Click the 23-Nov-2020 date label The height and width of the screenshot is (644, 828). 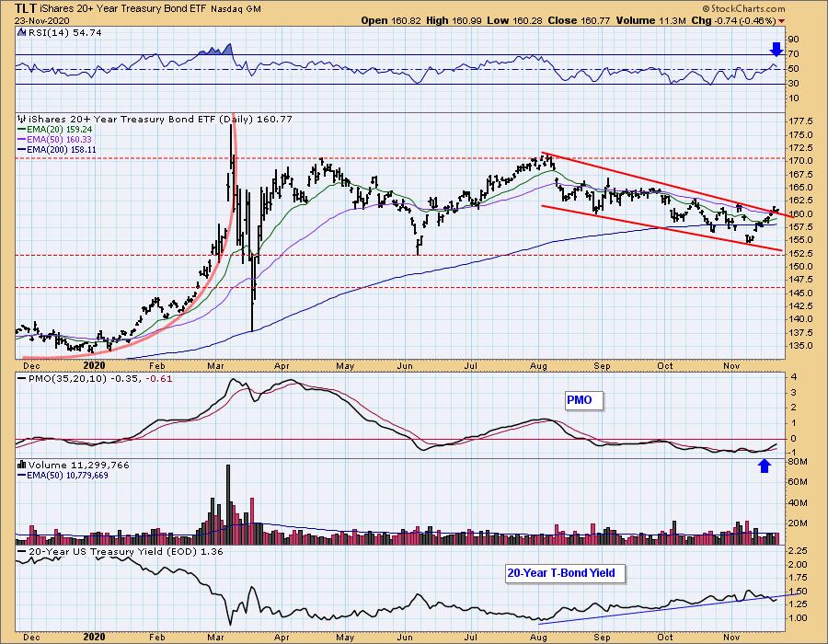point(40,21)
